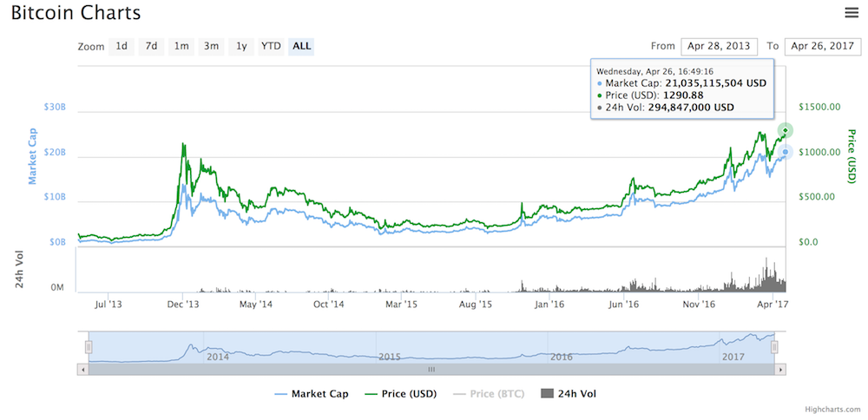
Task: Click the Jun '16 x-axis label
Action: coord(623,304)
